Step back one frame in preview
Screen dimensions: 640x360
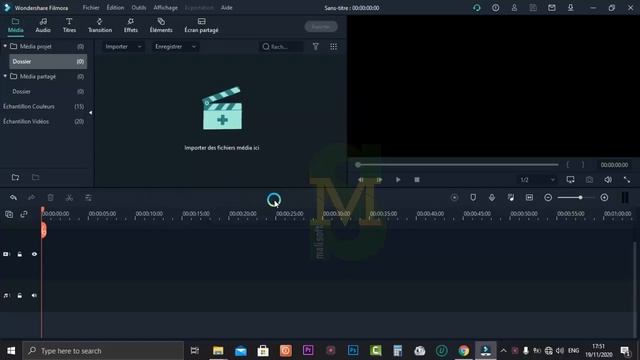(361, 180)
